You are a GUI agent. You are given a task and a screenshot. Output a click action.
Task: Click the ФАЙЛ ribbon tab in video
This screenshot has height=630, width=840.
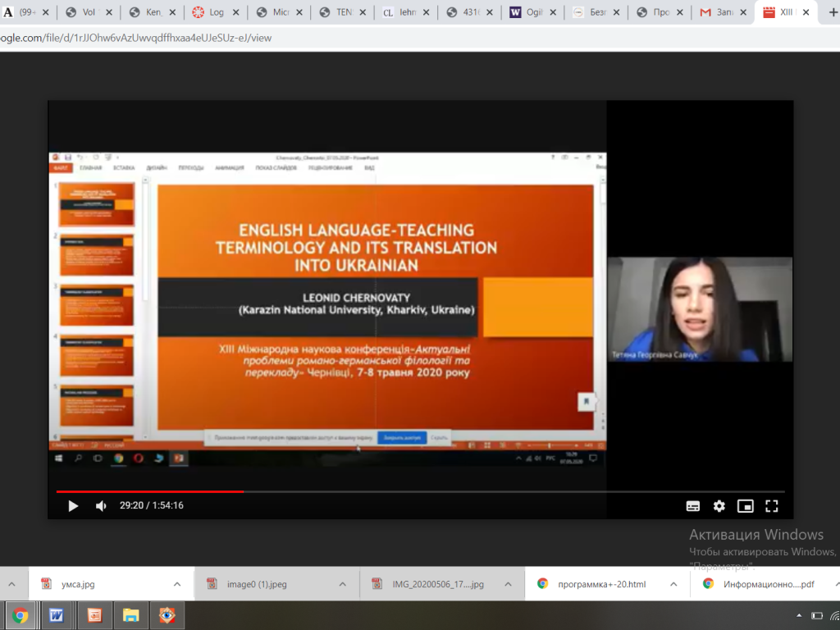[61, 168]
